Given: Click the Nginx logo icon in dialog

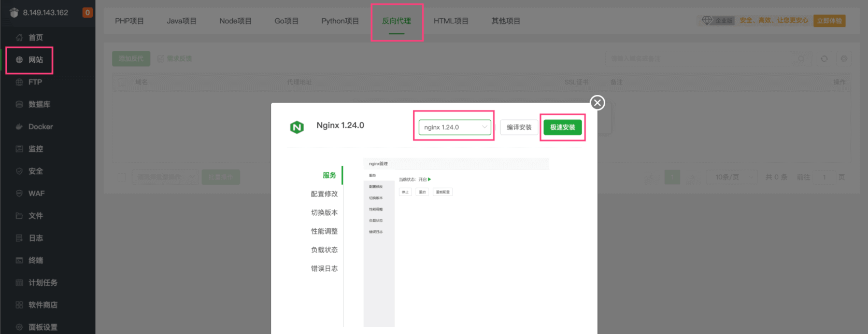Looking at the screenshot, I should click(x=297, y=127).
